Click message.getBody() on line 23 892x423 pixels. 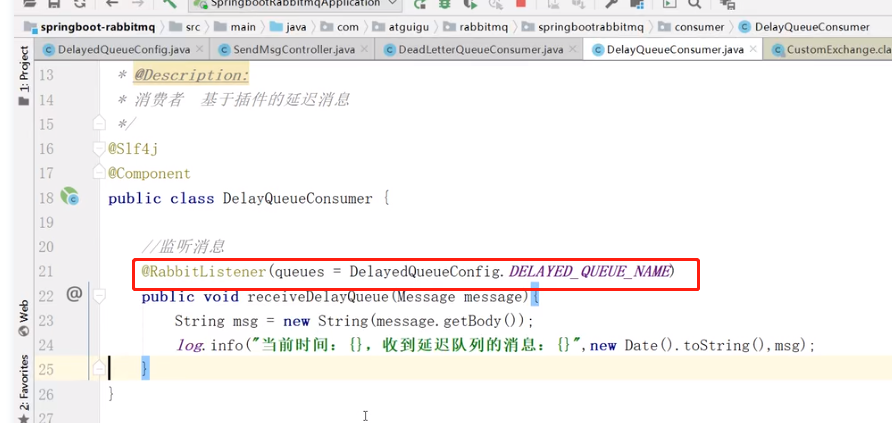[x=449, y=321]
